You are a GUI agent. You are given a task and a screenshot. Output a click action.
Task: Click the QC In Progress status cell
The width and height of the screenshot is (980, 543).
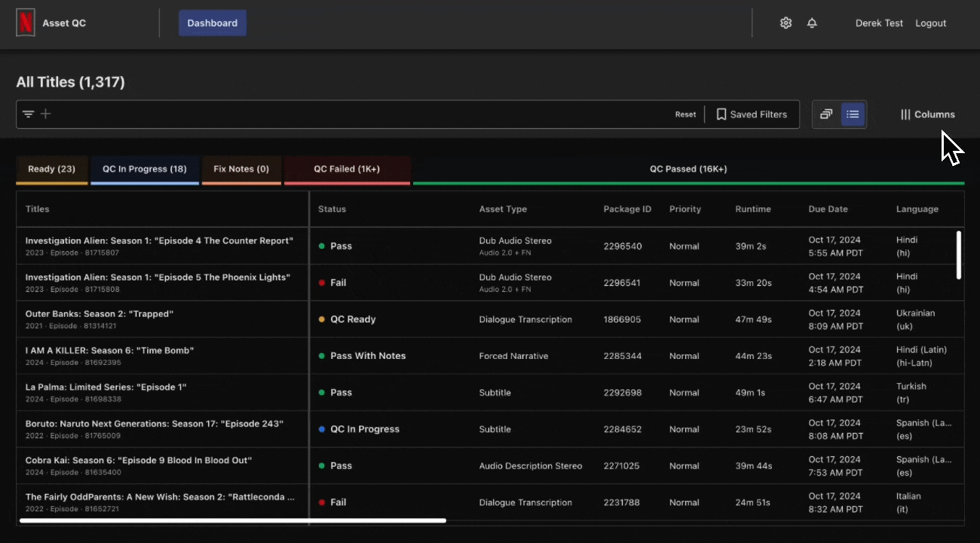pyautogui.click(x=359, y=429)
